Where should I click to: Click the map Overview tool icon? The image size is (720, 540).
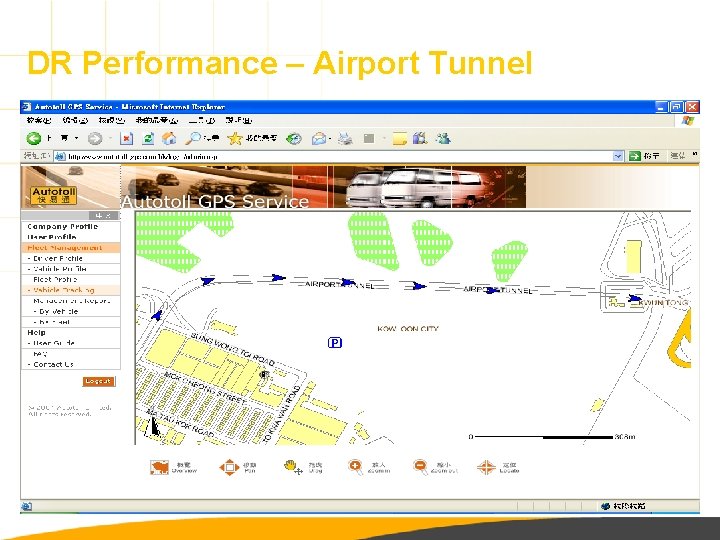pyautogui.click(x=159, y=467)
